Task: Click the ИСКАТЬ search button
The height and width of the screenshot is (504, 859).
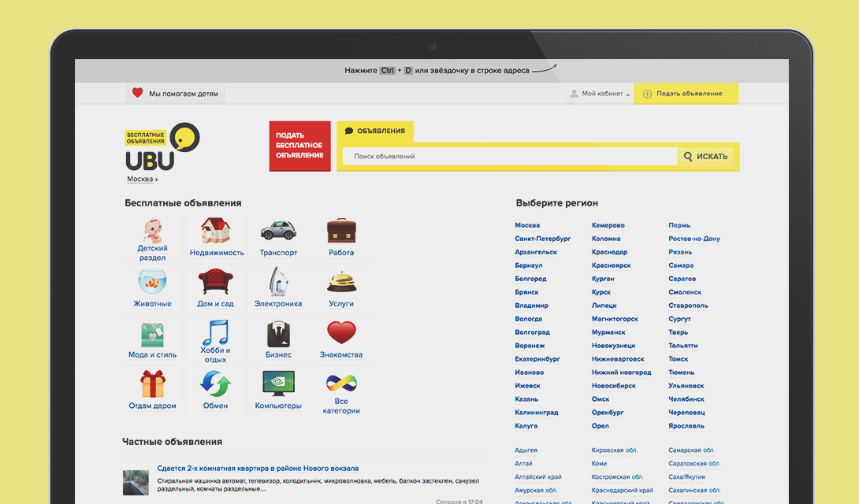Action: click(706, 157)
